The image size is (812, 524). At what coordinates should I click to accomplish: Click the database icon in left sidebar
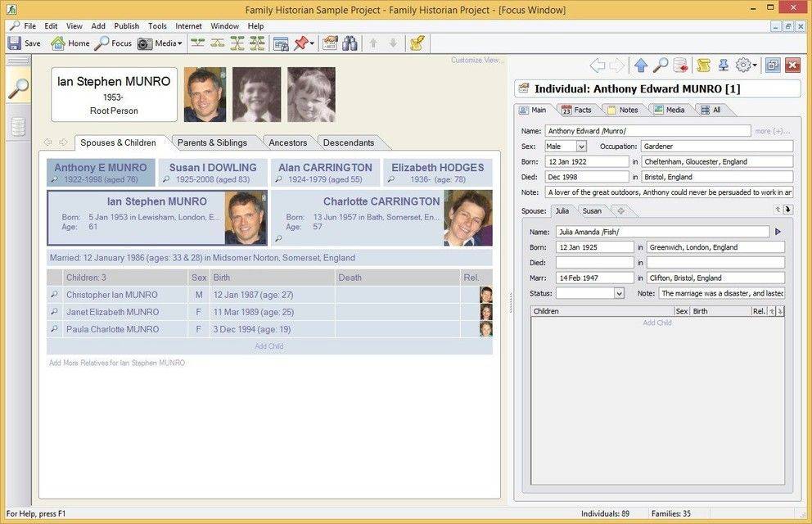[18, 127]
